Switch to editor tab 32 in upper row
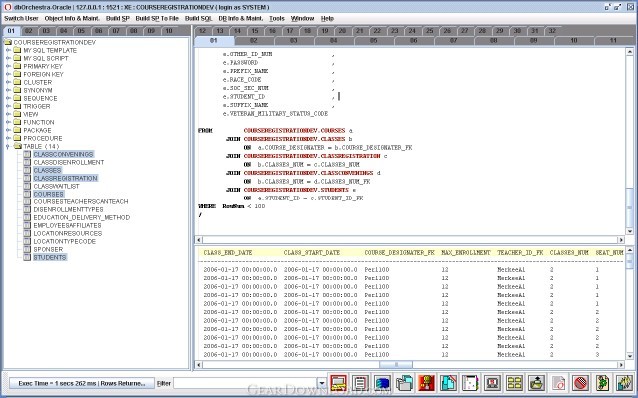This screenshot has width=638, height=398. click(x=552, y=31)
